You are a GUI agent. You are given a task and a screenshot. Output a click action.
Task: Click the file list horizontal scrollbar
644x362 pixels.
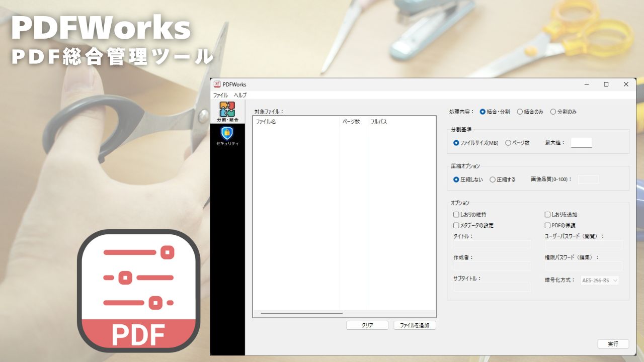(x=301, y=313)
